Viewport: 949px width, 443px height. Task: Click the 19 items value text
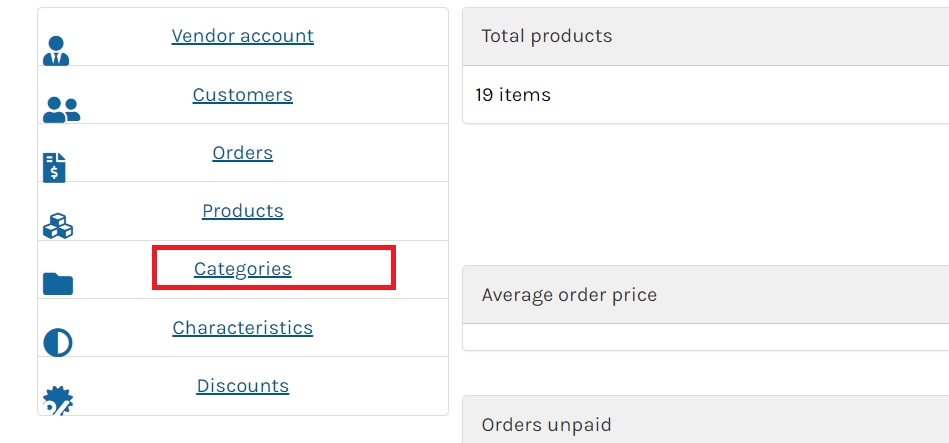click(x=513, y=95)
